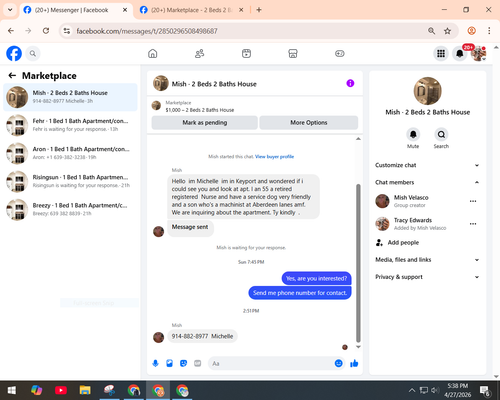Image resolution: width=500 pixels, height=400 pixels.
Task: Open the Facebook menu grid icon
Action: (x=441, y=53)
